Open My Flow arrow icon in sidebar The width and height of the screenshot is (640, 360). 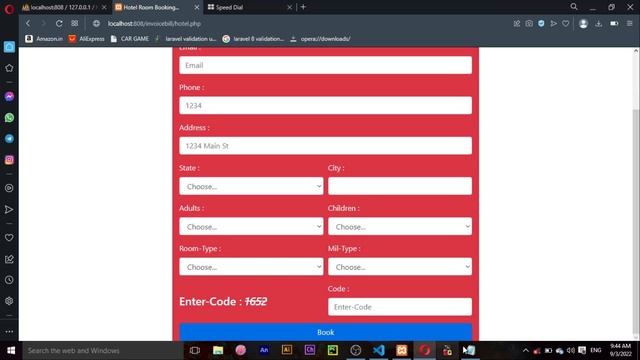[9, 209]
